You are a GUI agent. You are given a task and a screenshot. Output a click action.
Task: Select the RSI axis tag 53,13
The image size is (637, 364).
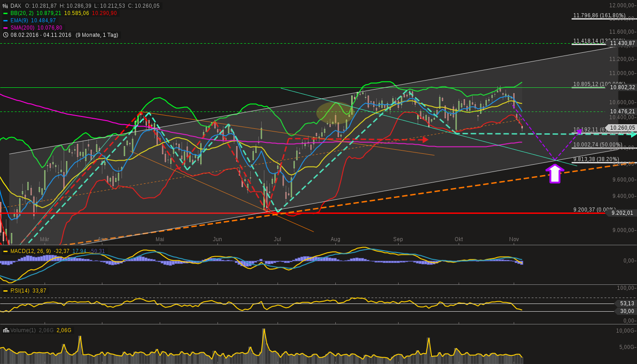(625, 303)
